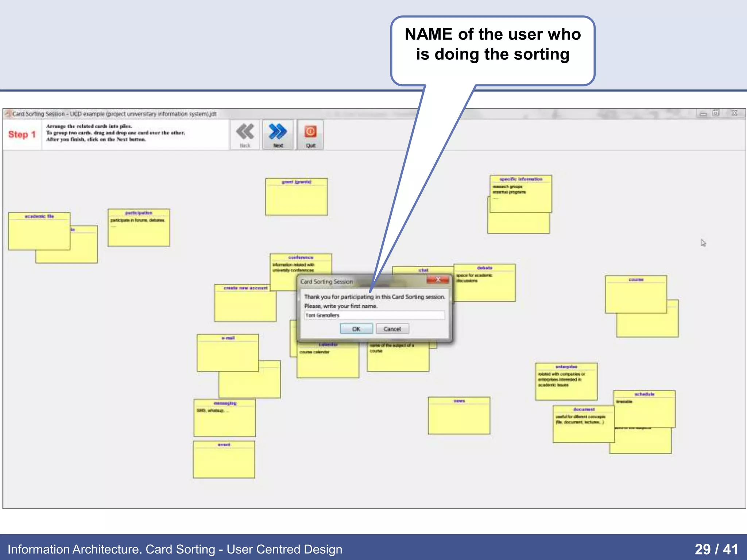Viewport: 747px width, 560px height.
Task: Minimize the Card Sorting Session window
Action: (x=703, y=113)
